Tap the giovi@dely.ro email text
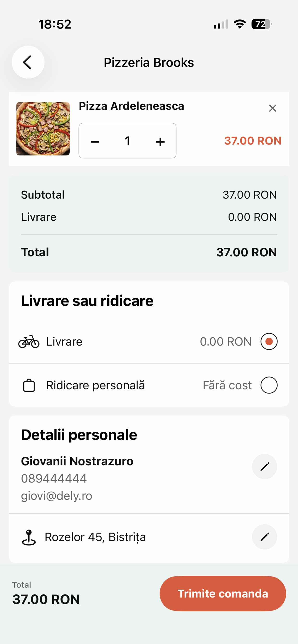 [x=57, y=496]
